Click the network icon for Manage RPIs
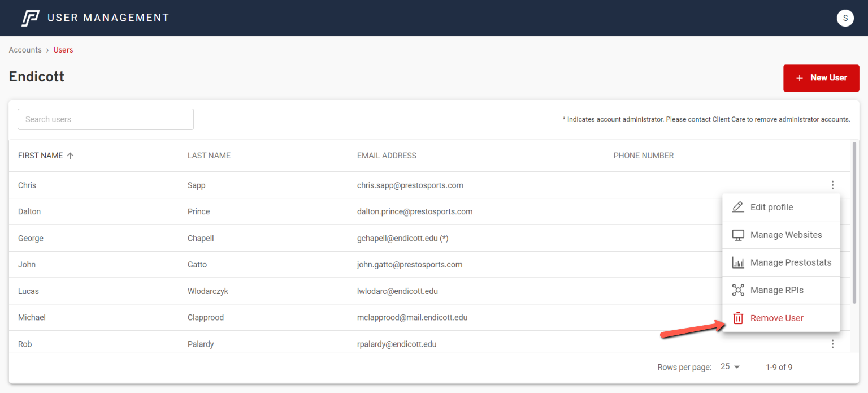868x393 pixels. (738, 290)
